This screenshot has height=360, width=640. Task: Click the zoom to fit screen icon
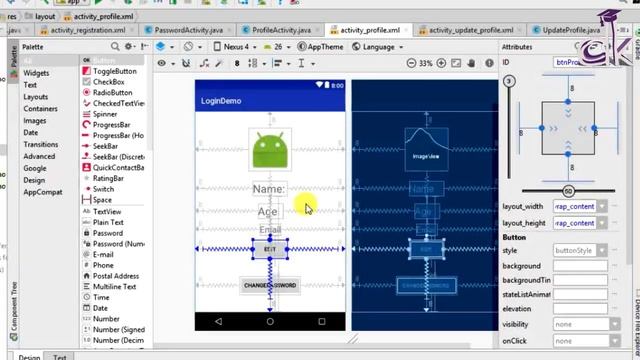tap(456, 63)
